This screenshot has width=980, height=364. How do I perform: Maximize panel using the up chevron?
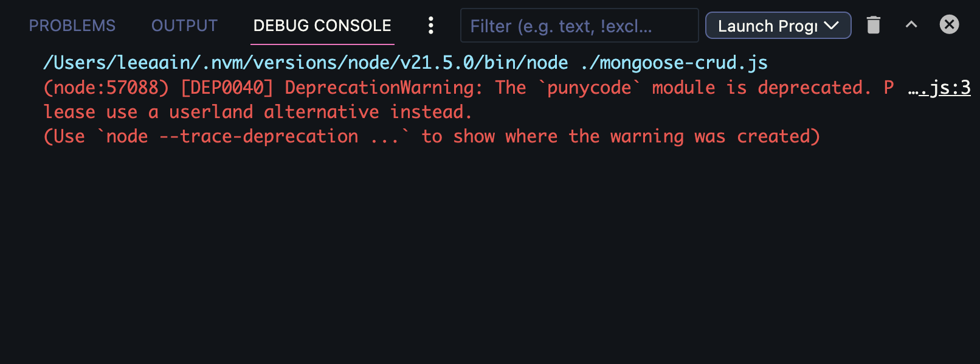[911, 25]
